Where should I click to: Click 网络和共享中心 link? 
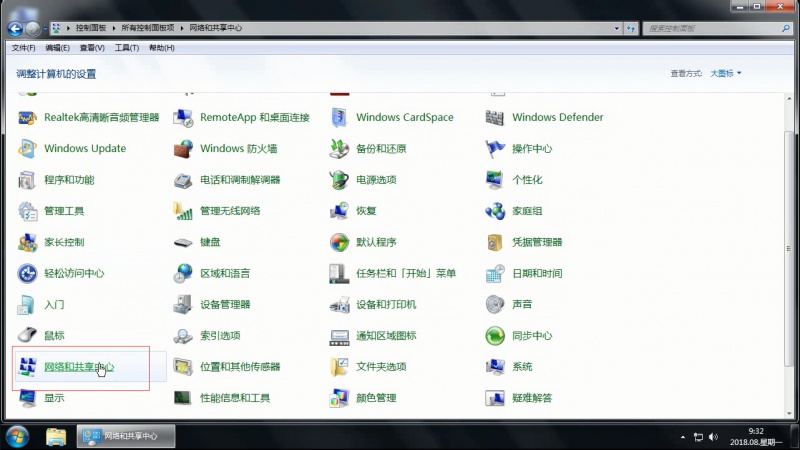[x=79, y=367]
